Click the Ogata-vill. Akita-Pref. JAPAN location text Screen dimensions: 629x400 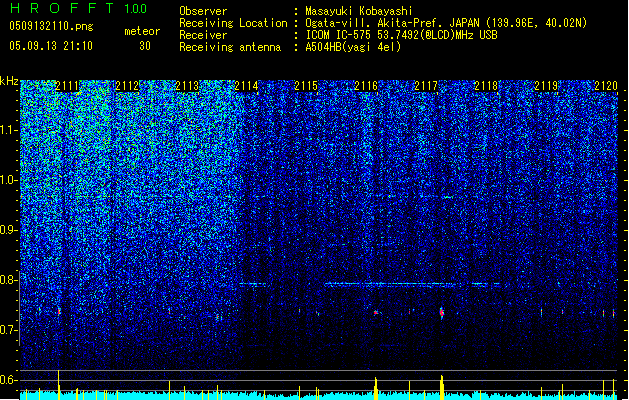pos(446,23)
